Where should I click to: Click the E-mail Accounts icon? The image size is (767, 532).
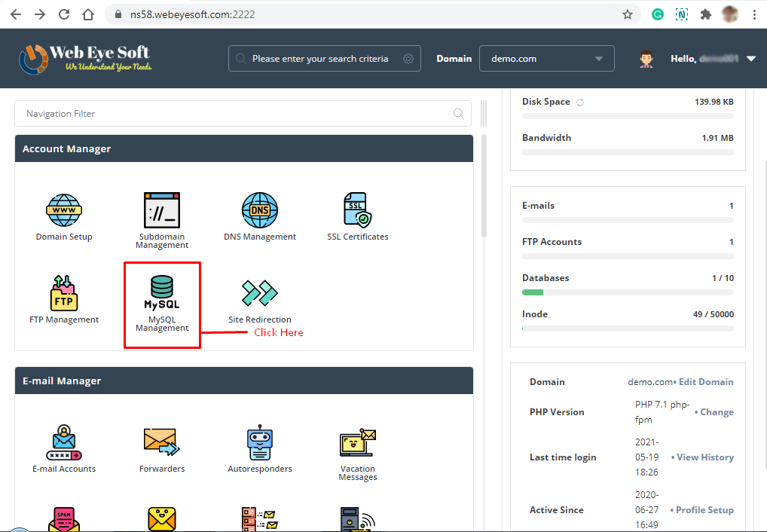[x=64, y=449]
